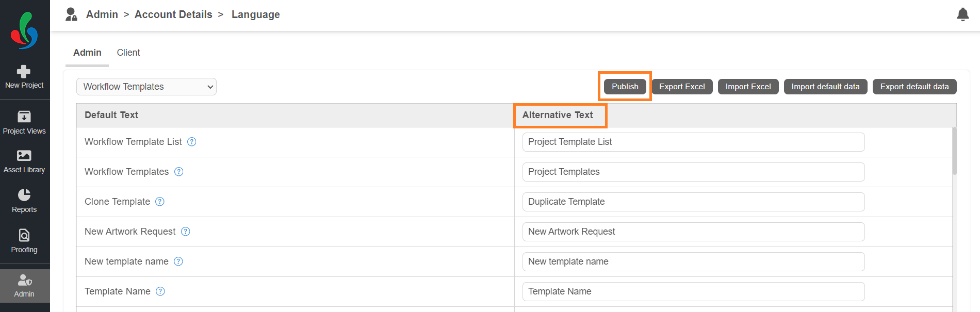Expand the Workflow Templates dropdown
Screen dimensions: 980x312
[x=146, y=87]
